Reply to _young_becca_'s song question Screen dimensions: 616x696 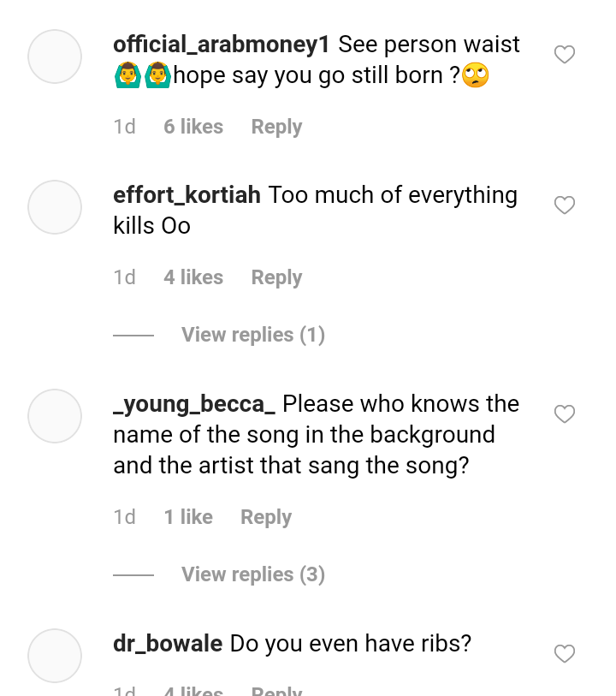pos(266,517)
